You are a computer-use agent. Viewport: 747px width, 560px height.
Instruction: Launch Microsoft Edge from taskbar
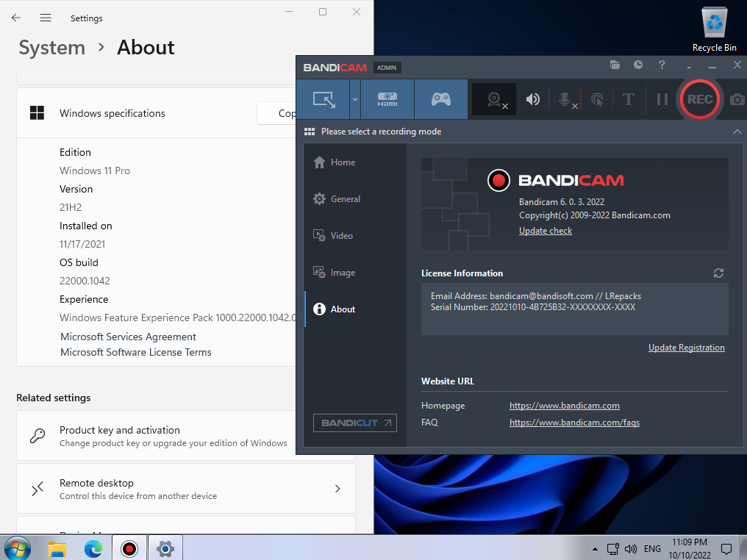coord(93,548)
